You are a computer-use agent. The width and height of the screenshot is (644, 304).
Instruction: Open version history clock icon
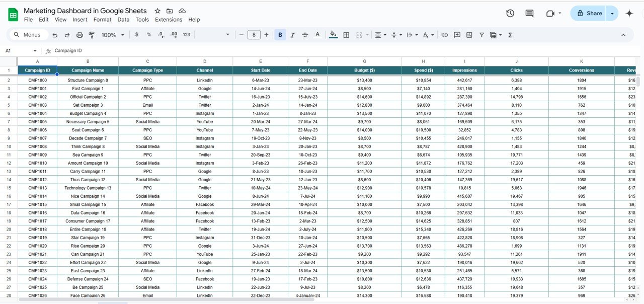510,14
